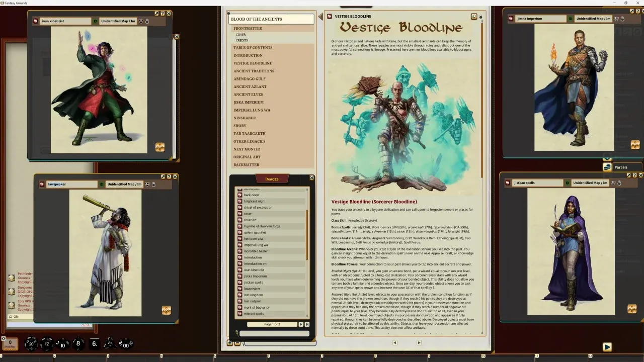Click the cover art entry icon
Image resolution: width=644 pixels, height=362 pixels.
point(240,220)
